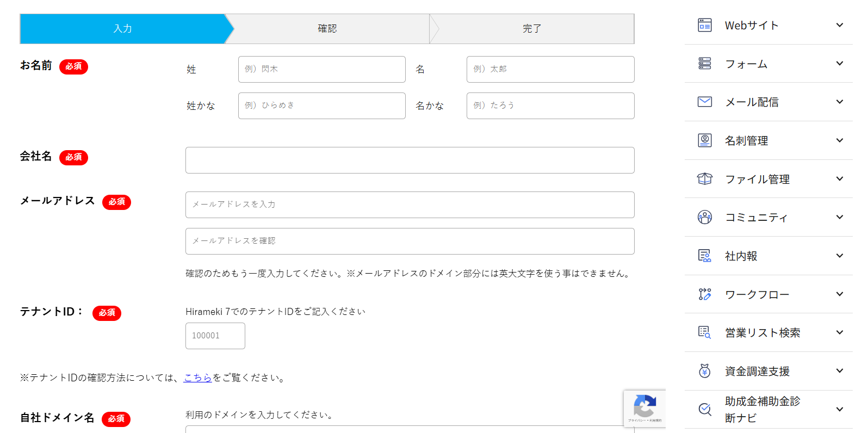Open the メール配信 sidebar label
The image size is (868, 433).
[x=752, y=102]
